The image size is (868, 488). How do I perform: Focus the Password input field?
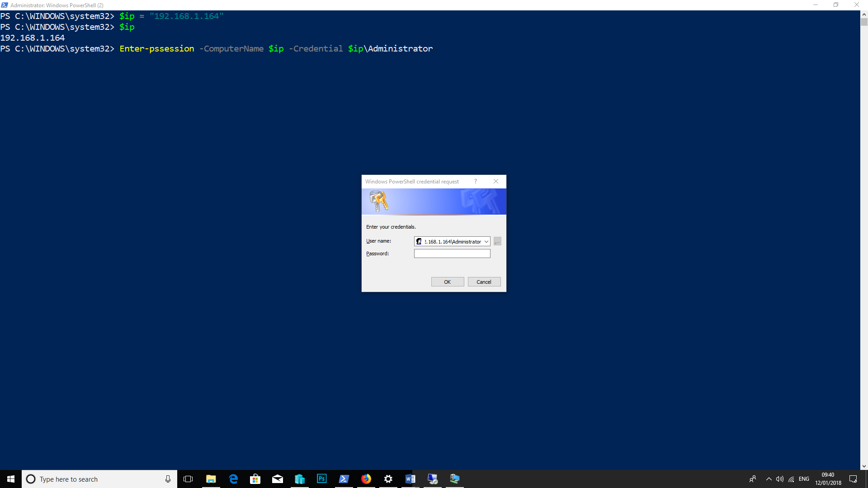452,253
